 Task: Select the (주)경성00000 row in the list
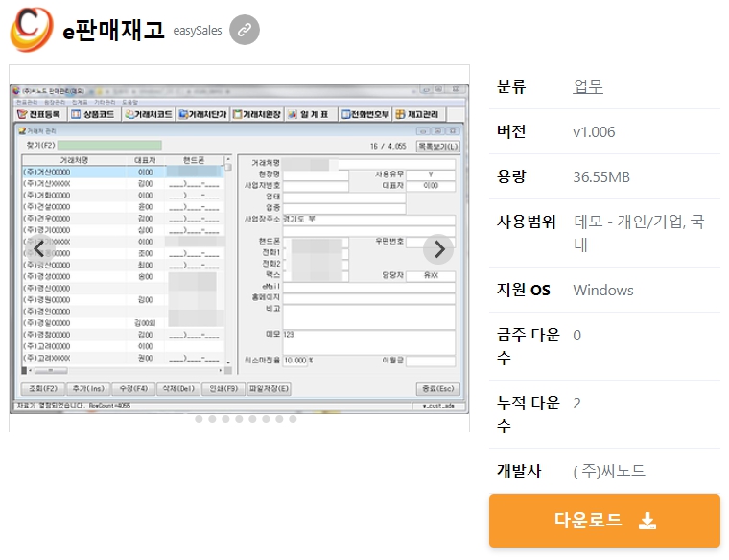[x=123, y=276]
